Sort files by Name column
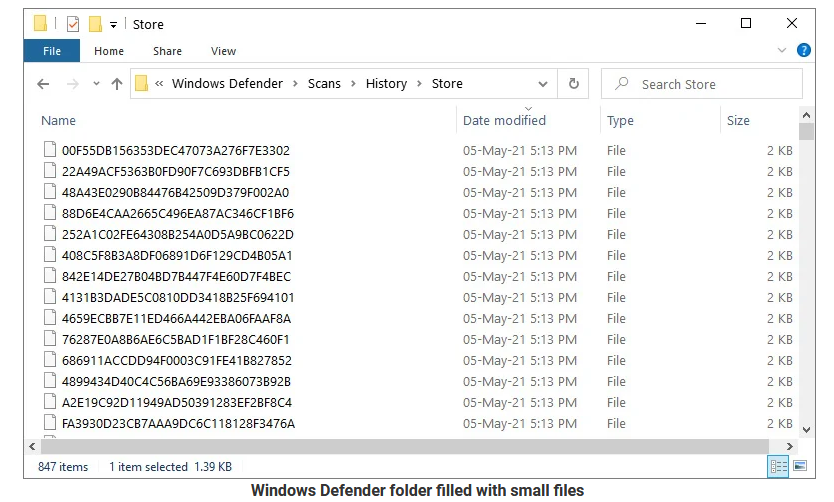This screenshot has height=502, width=834. tap(59, 121)
